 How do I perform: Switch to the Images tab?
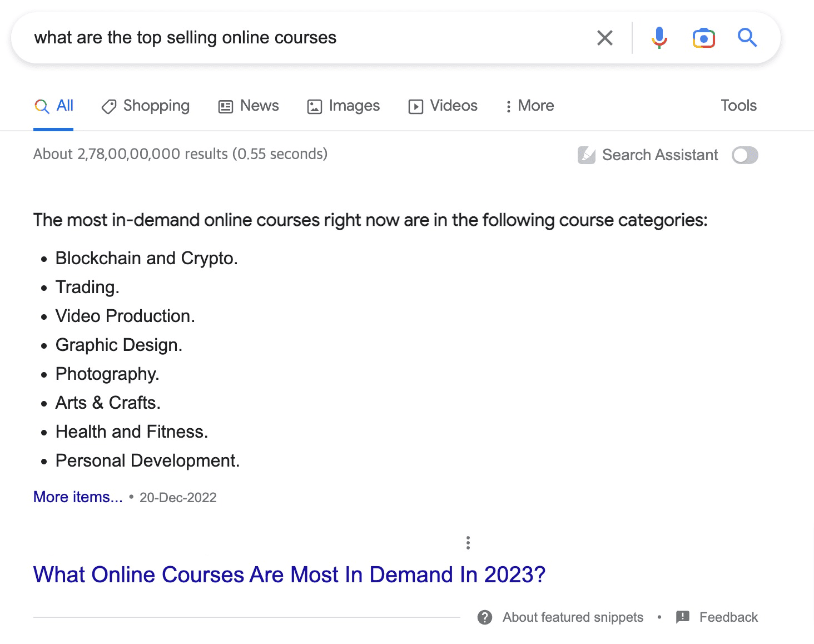pyautogui.click(x=344, y=106)
